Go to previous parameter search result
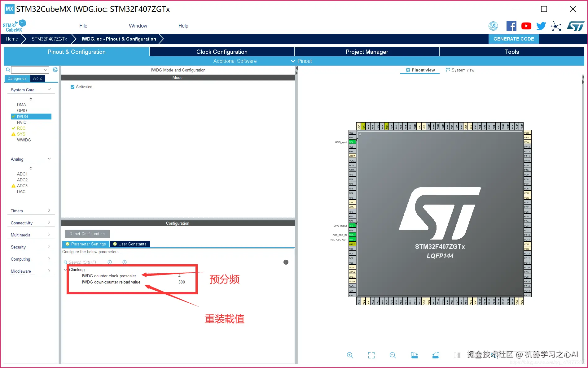 click(110, 262)
